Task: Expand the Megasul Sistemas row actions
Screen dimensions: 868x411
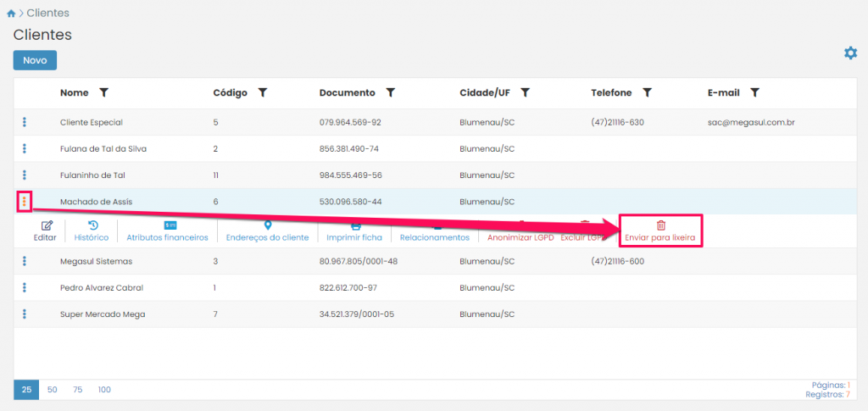Action: click(x=25, y=261)
